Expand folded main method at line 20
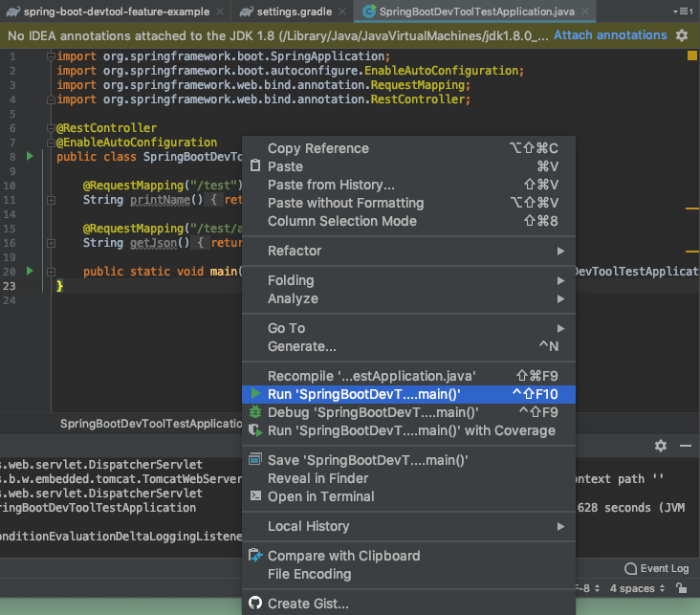This screenshot has height=615, width=700. point(51,272)
